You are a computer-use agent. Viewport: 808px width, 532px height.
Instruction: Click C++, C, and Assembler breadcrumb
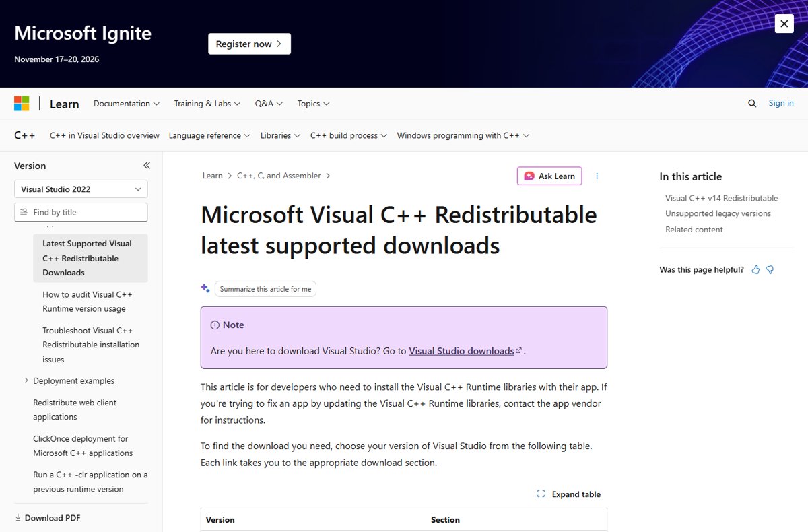coord(279,176)
